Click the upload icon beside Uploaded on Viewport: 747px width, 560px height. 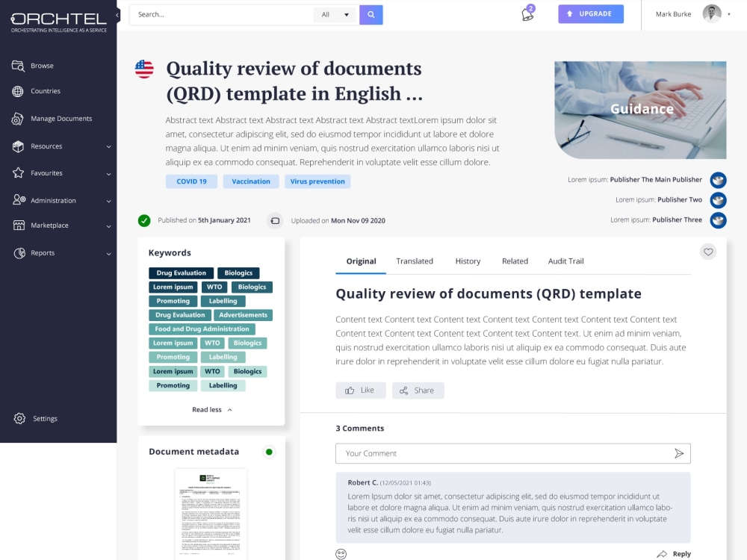point(275,220)
